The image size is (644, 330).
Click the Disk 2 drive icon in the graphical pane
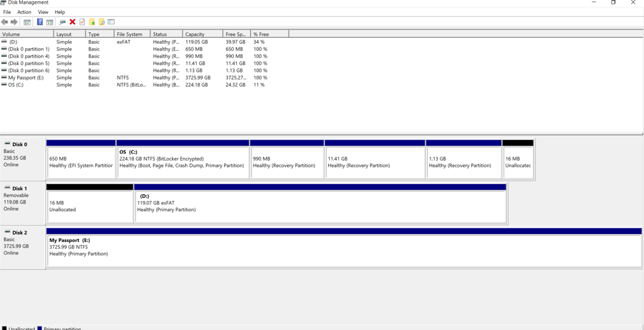(x=7, y=232)
